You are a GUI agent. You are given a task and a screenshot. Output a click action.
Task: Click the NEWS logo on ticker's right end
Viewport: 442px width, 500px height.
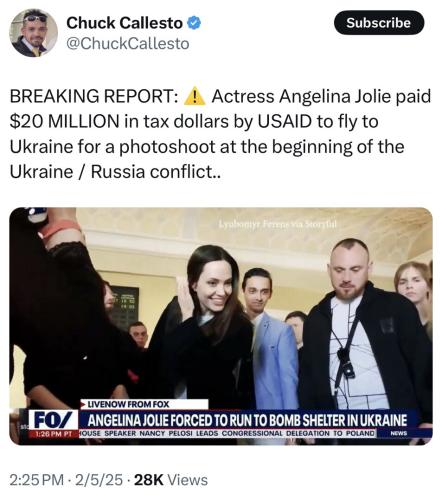pyautogui.click(x=398, y=433)
